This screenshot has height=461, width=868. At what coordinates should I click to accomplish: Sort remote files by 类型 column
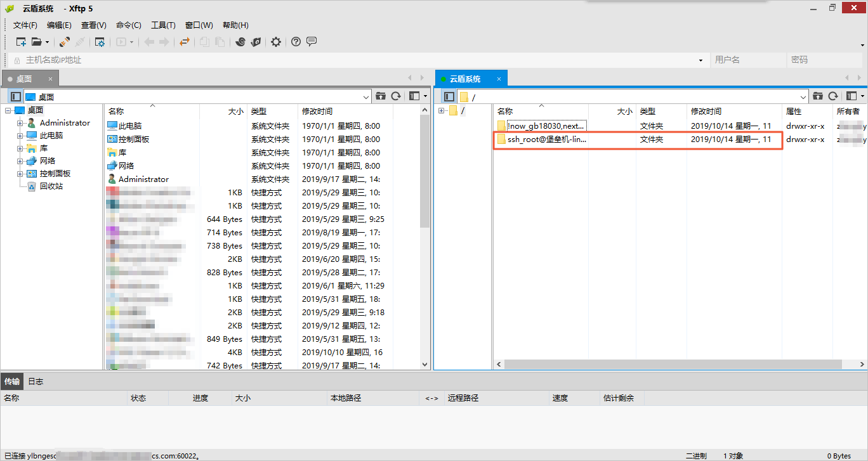tap(662, 111)
